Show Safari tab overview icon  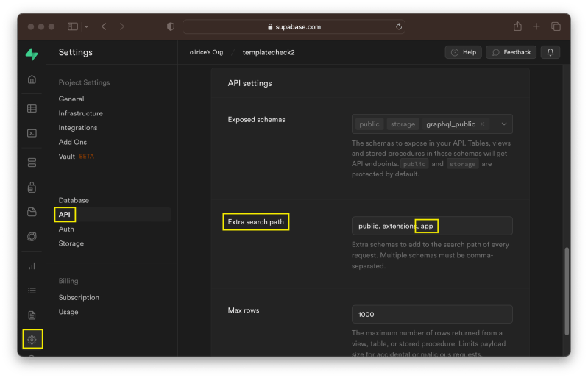pyautogui.click(x=556, y=26)
